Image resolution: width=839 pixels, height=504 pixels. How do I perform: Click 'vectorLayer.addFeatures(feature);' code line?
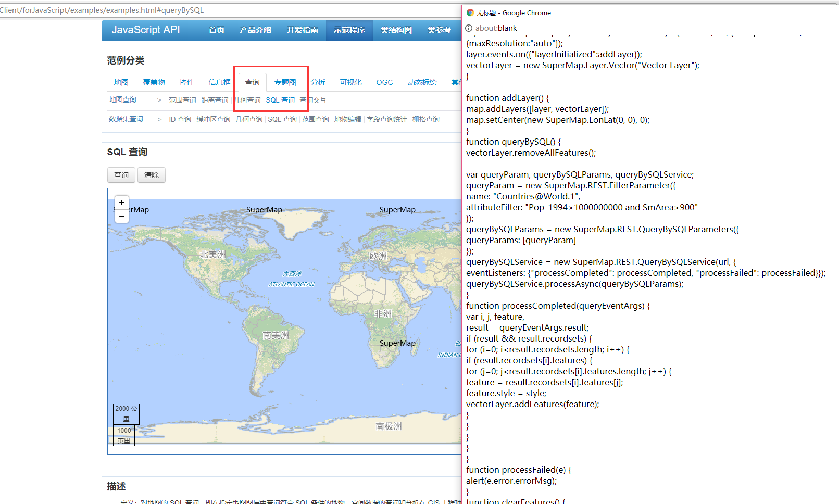click(532, 404)
